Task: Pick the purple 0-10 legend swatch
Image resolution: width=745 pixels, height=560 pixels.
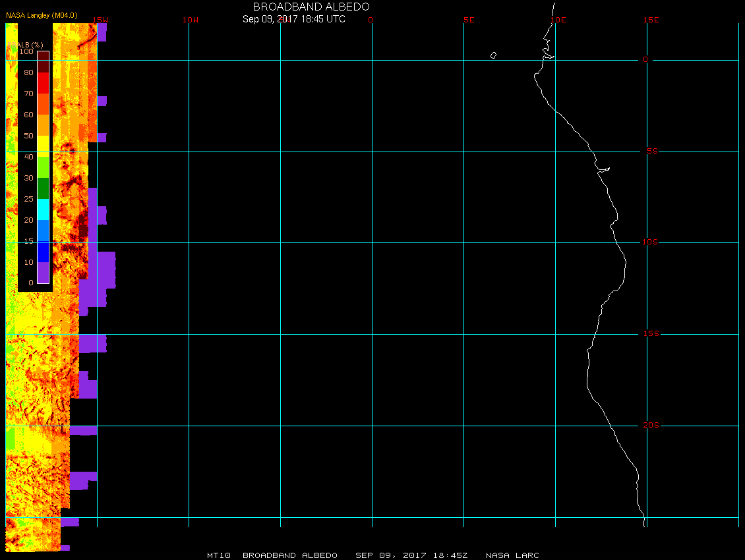Action: [x=44, y=273]
